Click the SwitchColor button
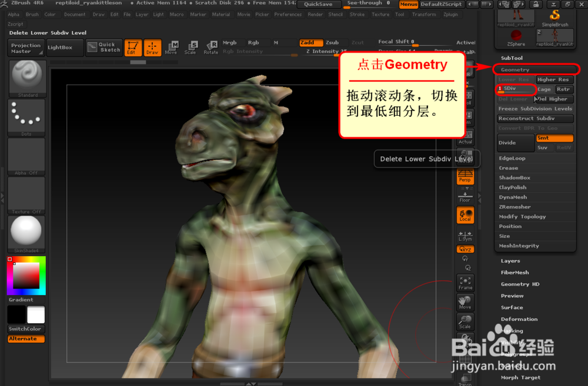Viewport: 588px width, 386px height. (26, 329)
